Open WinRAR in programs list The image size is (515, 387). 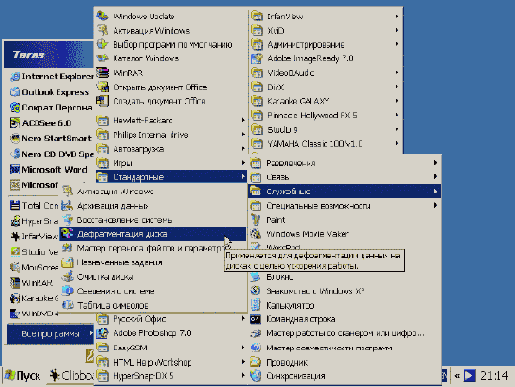pyautogui.click(x=171, y=73)
